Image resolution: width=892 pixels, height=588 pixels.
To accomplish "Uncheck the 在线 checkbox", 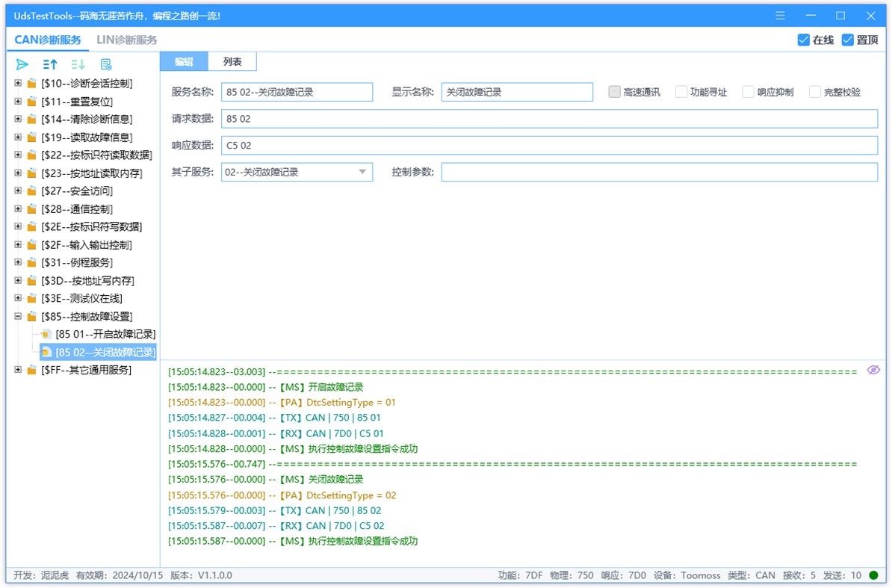I will pyautogui.click(x=803, y=40).
